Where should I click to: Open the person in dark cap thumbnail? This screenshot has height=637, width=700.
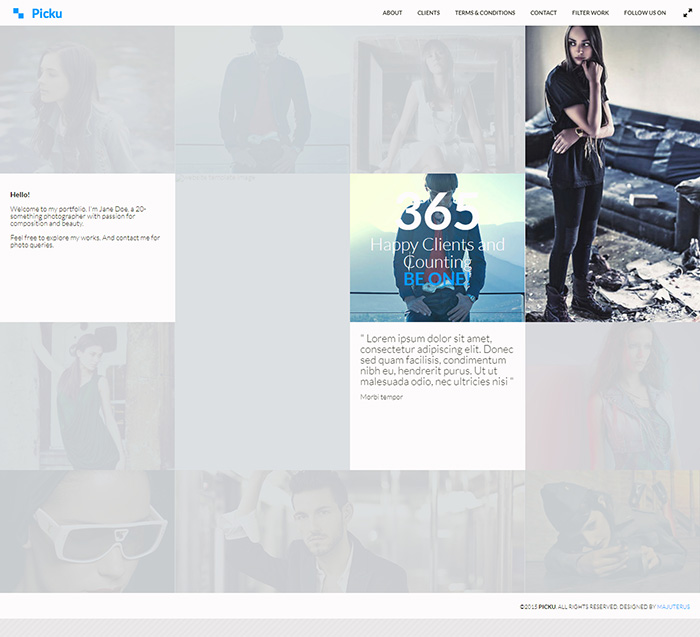tap(612, 531)
